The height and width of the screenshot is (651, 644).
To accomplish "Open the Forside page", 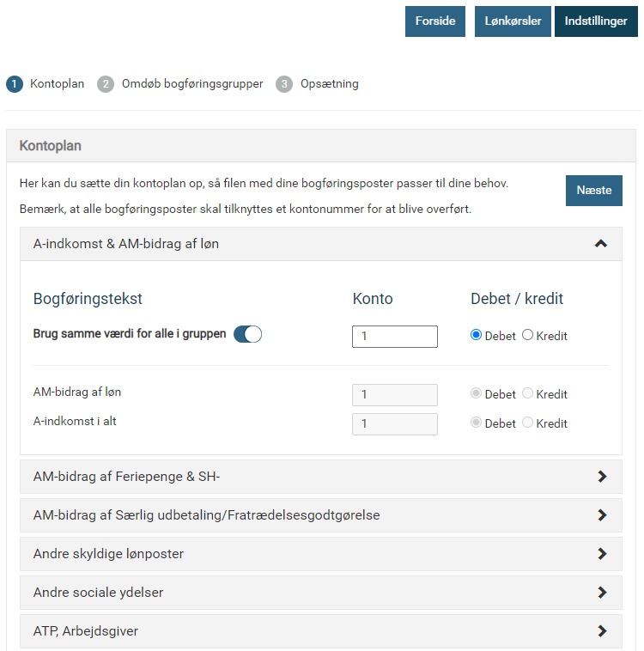I will tap(435, 21).
